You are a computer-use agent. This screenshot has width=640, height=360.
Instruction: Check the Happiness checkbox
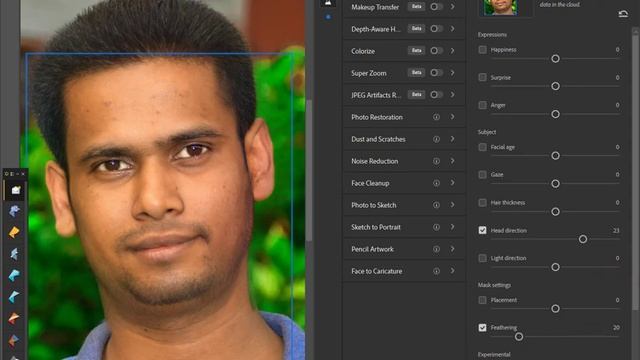click(482, 50)
